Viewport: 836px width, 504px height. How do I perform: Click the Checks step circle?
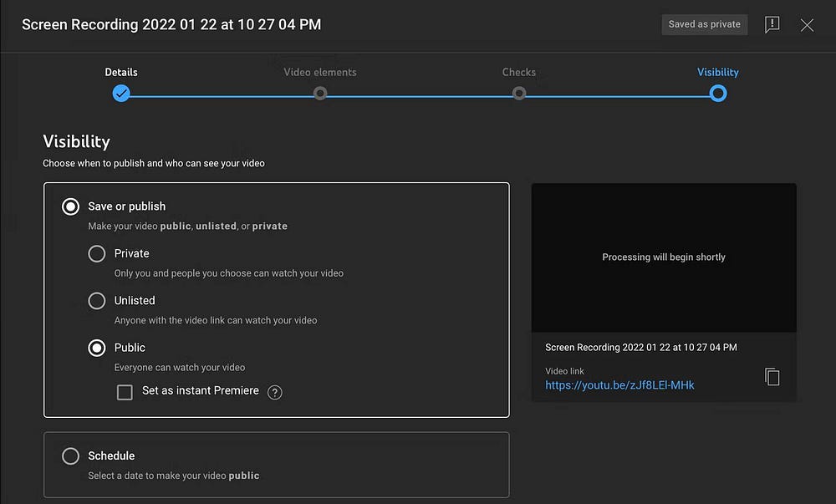click(519, 94)
